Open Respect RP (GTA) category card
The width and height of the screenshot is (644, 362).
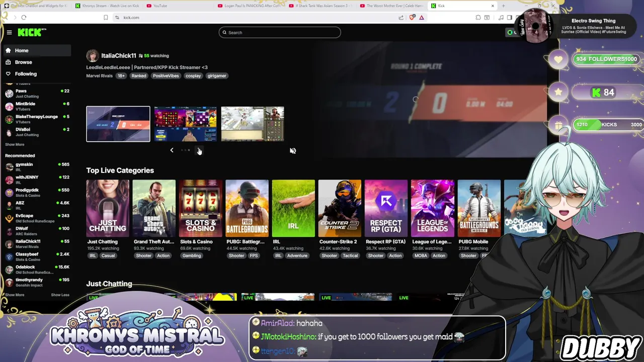(x=386, y=208)
